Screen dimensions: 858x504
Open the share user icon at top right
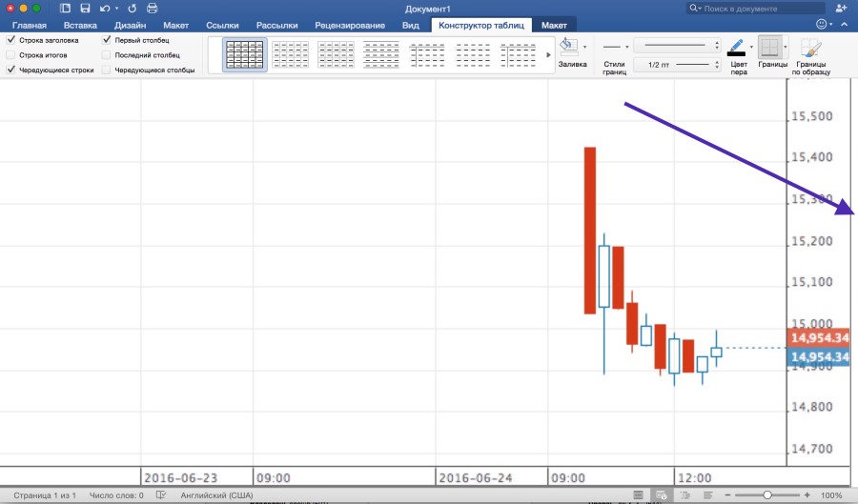[x=840, y=9]
